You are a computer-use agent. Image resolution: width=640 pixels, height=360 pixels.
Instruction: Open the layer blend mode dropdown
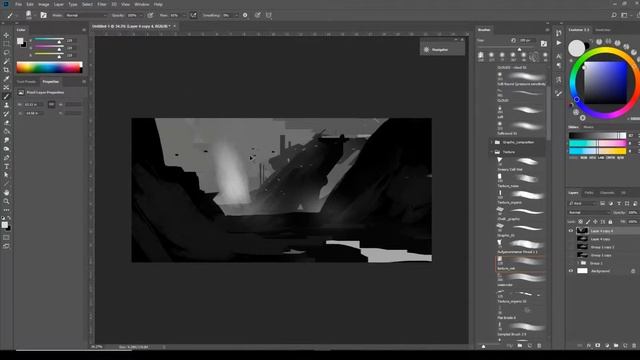(589, 212)
